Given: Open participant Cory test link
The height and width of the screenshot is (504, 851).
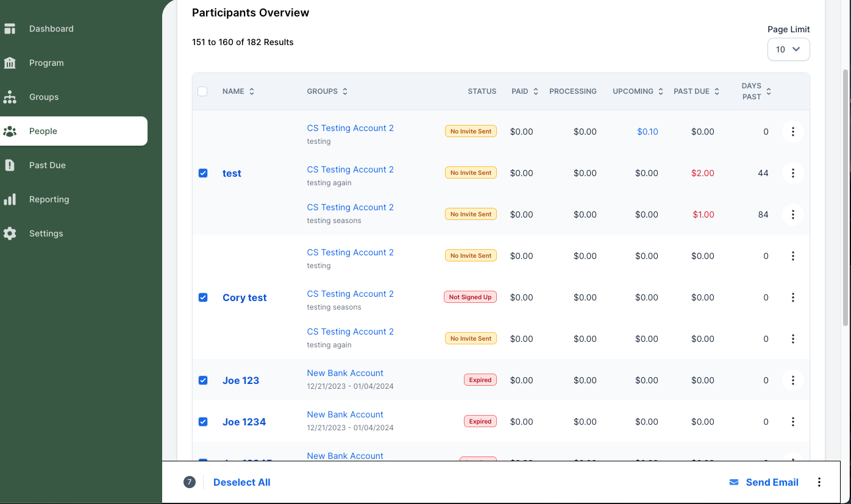Looking at the screenshot, I should pyautogui.click(x=244, y=297).
